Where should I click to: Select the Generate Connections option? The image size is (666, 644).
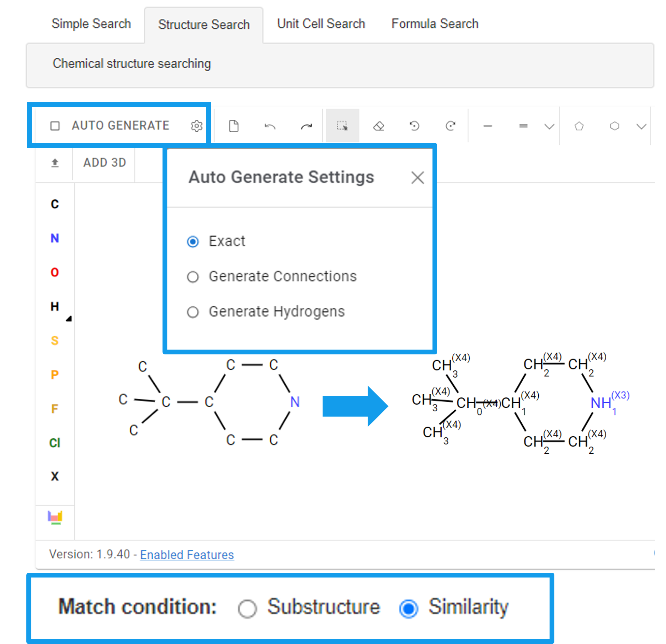(193, 277)
